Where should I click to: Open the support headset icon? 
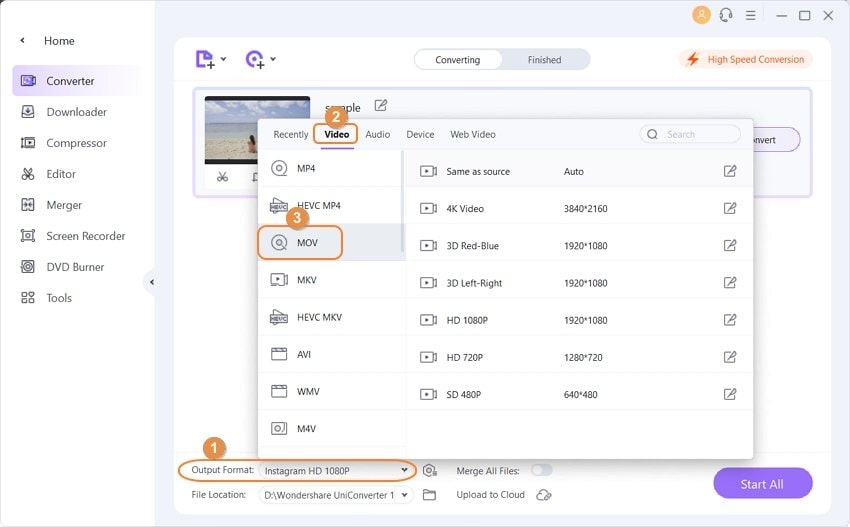click(726, 15)
